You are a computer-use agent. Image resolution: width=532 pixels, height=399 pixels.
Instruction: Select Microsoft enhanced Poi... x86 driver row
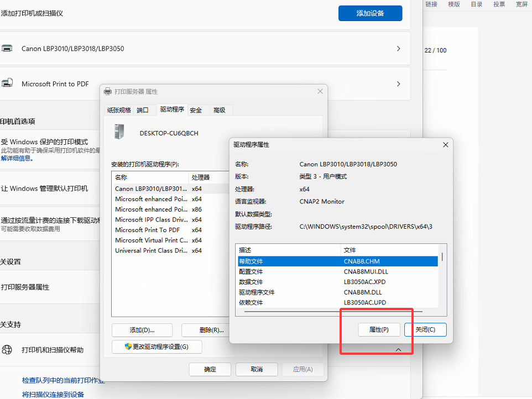coord(171,209)
